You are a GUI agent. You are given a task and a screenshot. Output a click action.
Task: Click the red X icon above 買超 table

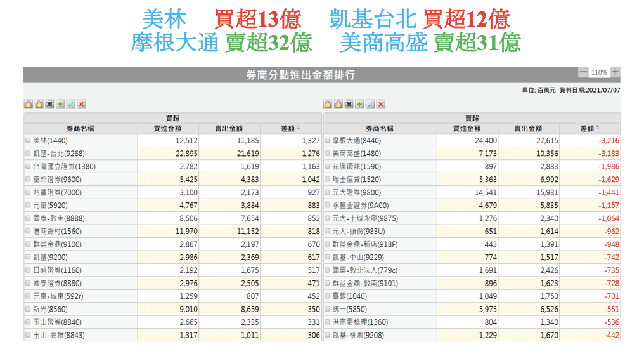(x=82, y=105)
